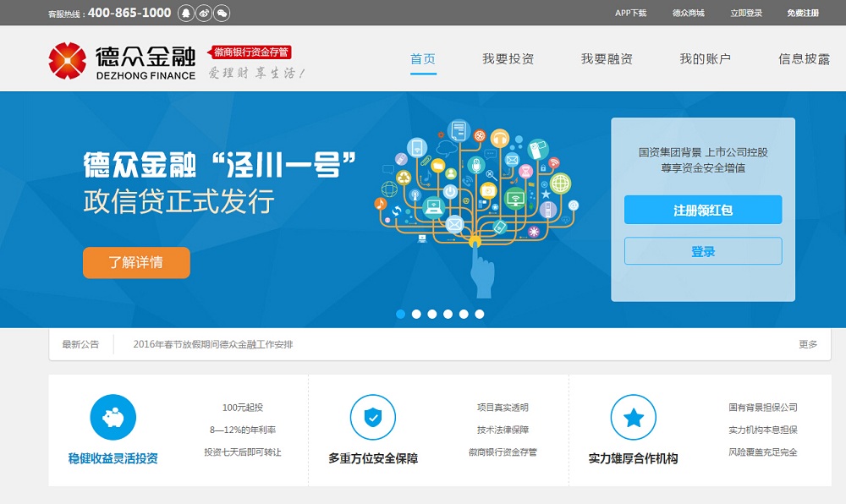Click 实力雄厚合作机构 heading
This screenshot has width=846, height=504.
(x=634, y=458)
